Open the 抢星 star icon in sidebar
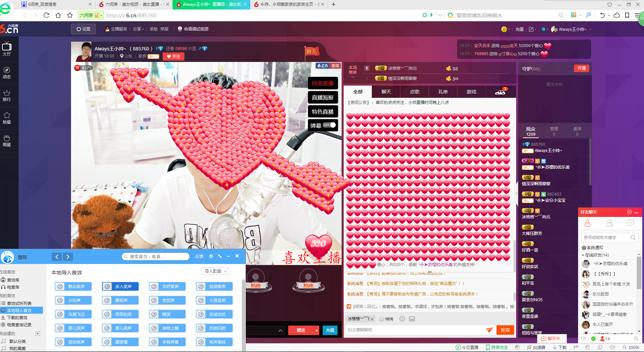644x352 pixels. click(7, 118)
